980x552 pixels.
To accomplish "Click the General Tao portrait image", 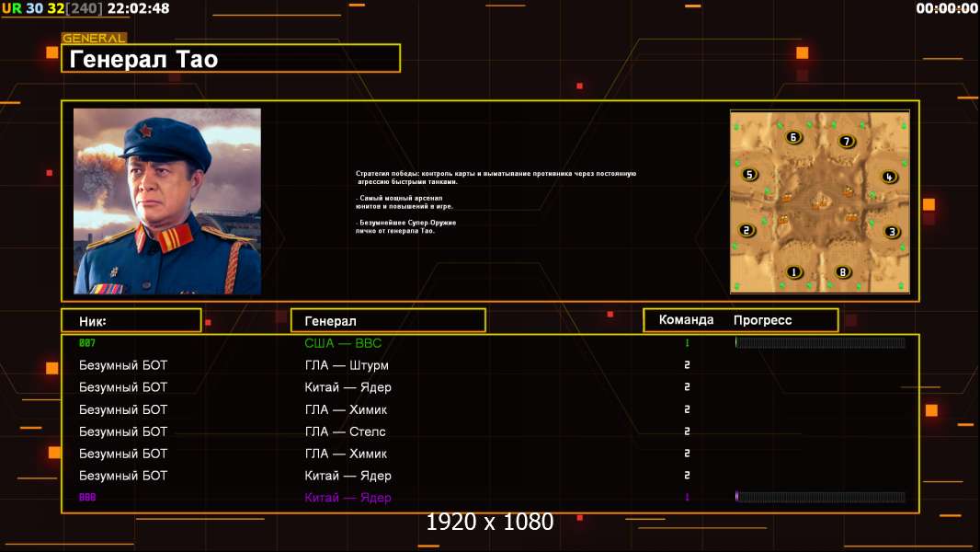I will [167, 201].
